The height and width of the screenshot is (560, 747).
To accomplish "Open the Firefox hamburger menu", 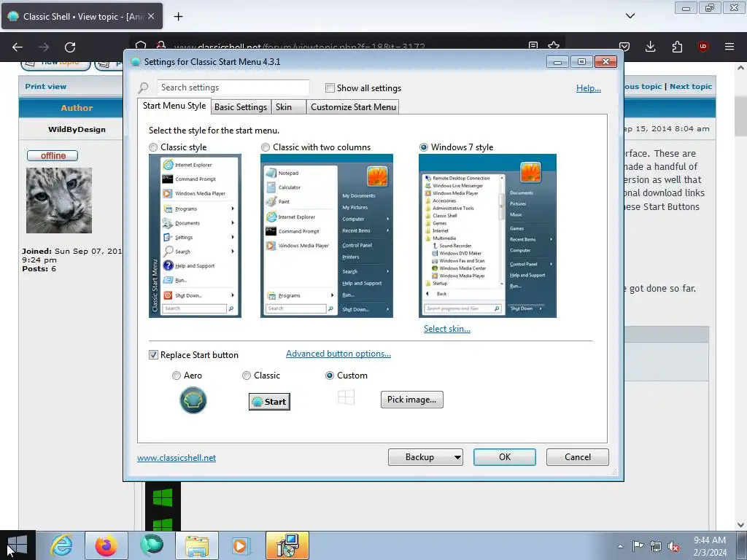I will coord(729,47).
